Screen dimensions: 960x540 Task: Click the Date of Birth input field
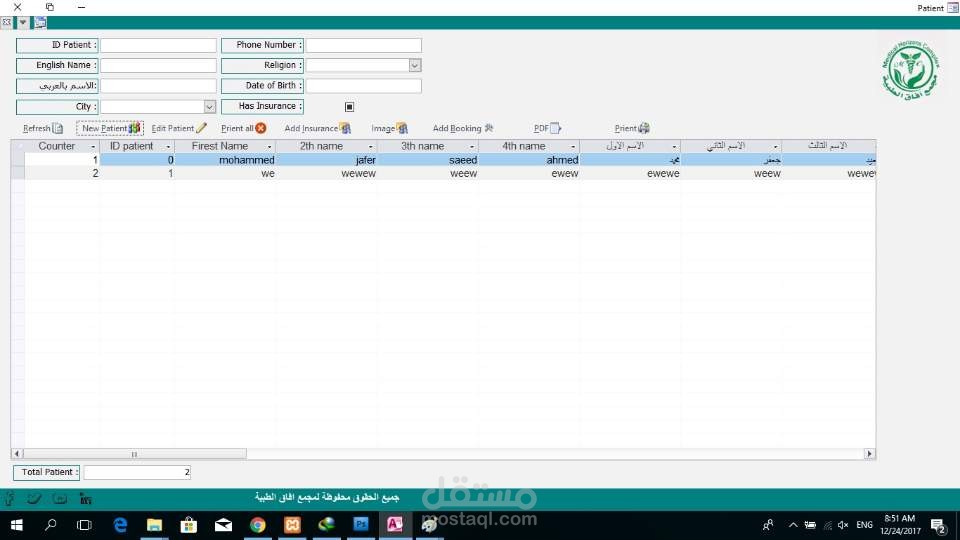point(363,86)
